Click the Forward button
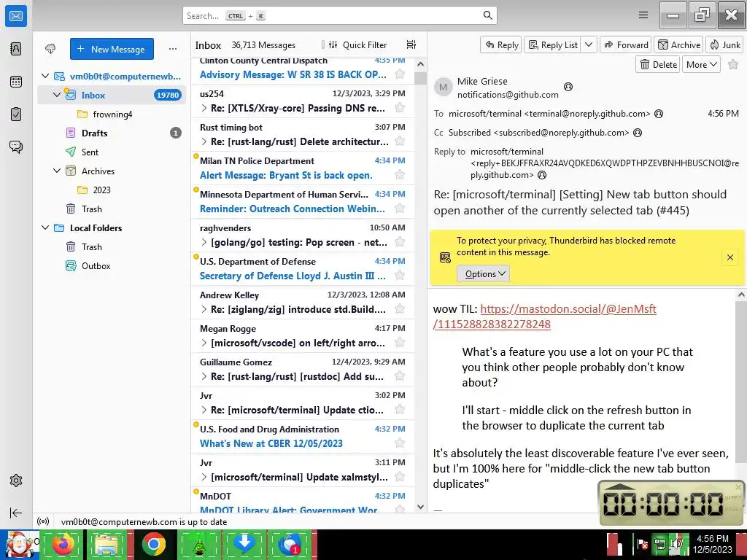This screenshot has width=747, height=560. (x=626, y=44)
